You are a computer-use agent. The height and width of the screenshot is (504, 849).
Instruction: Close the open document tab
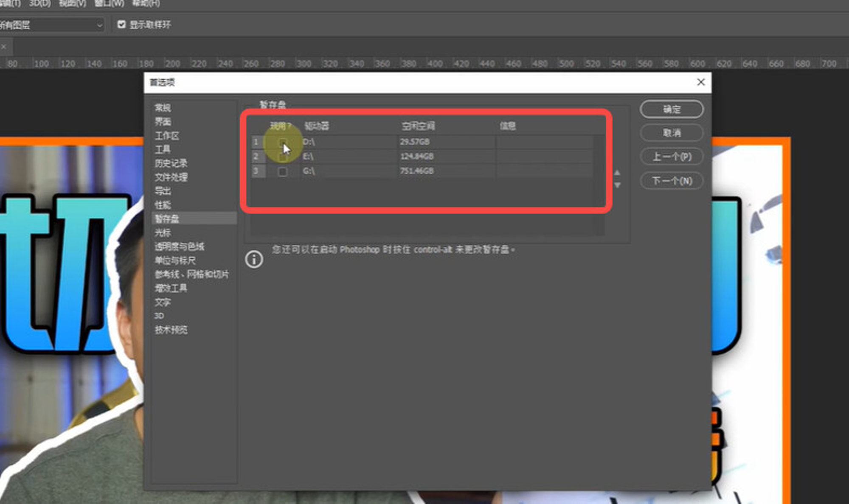(3, 47)
